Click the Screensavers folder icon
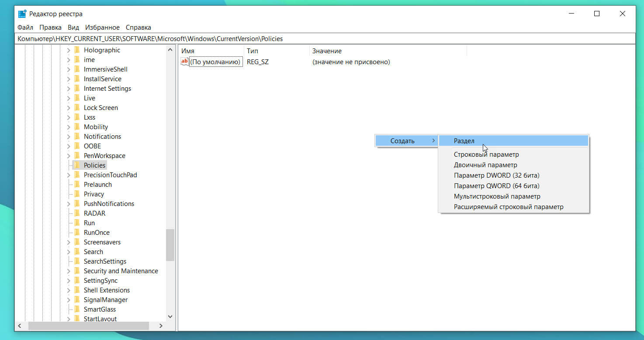 click(x=77, y=242)
